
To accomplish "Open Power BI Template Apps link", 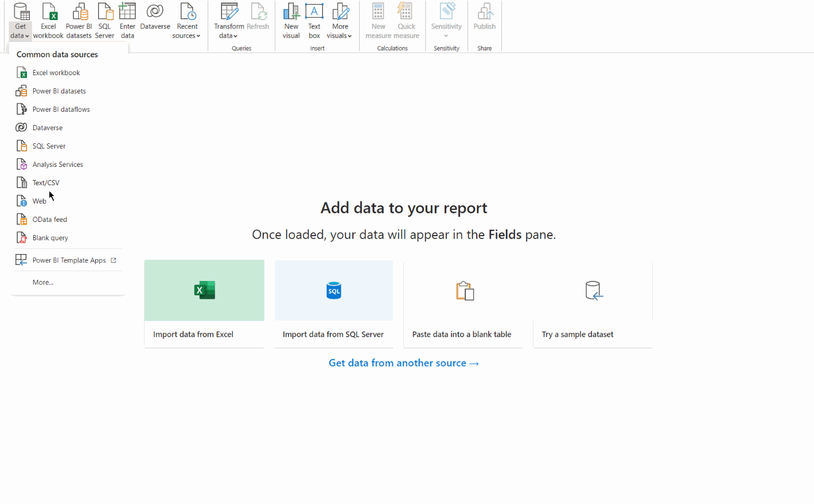I will [68, 260].
